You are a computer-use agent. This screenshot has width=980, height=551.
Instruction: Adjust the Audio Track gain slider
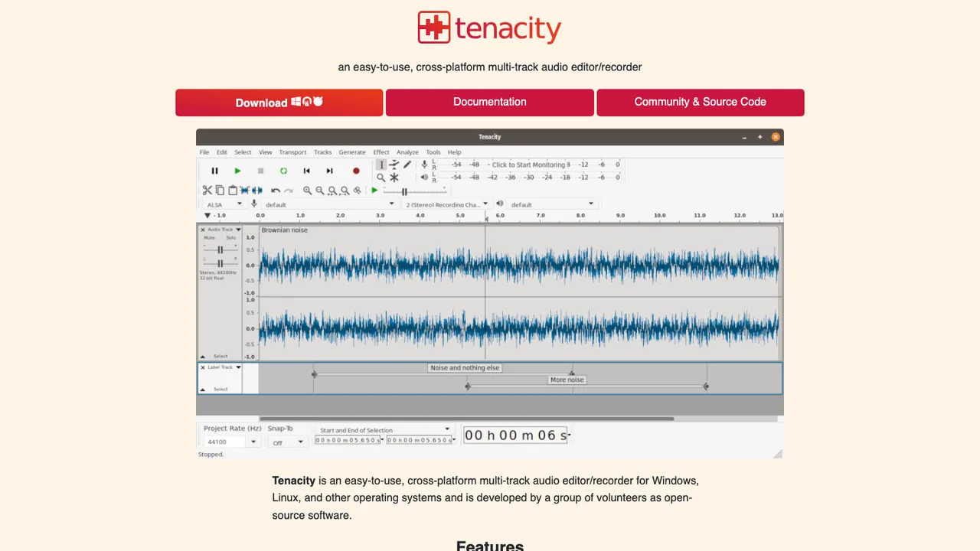point(220,249)
